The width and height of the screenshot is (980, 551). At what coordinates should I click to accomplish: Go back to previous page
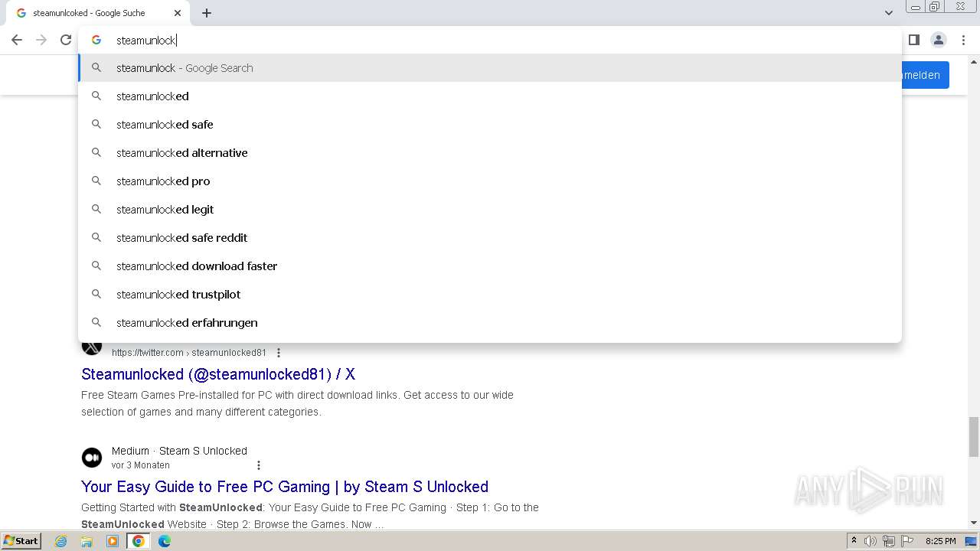point(17,40)
